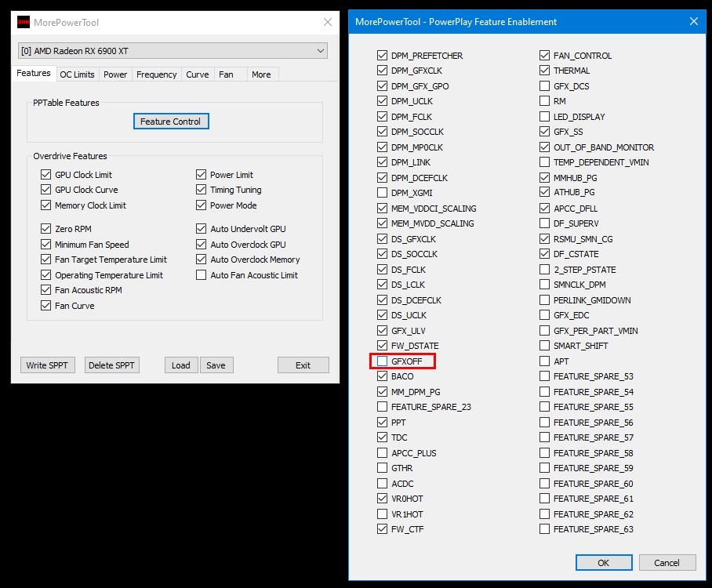This screenshot has width=712, height=588.
Task: Confirm feature enablement with OK
Action: (604, 563)
